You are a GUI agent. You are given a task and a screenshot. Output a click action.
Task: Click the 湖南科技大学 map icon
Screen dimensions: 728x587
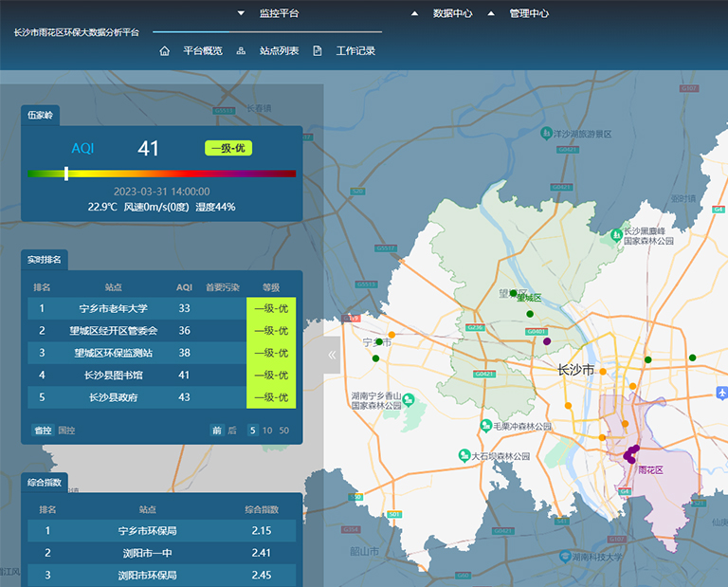pos(565,556)
